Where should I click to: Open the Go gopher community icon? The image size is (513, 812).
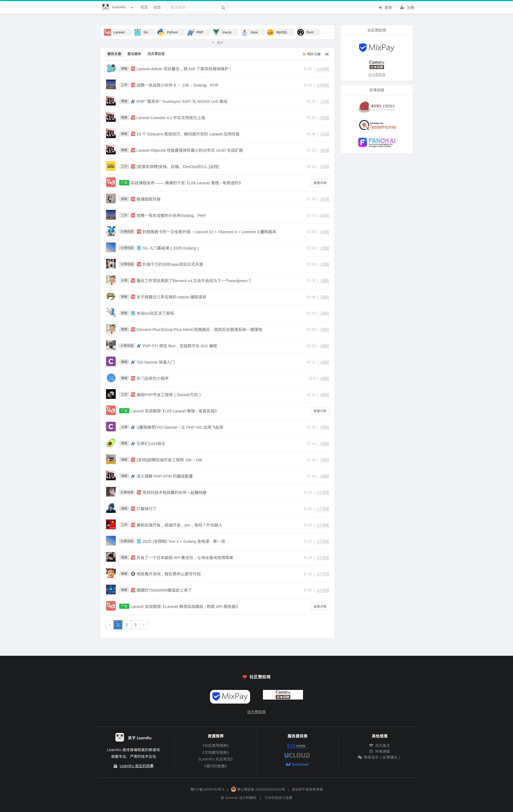[138, 32]
